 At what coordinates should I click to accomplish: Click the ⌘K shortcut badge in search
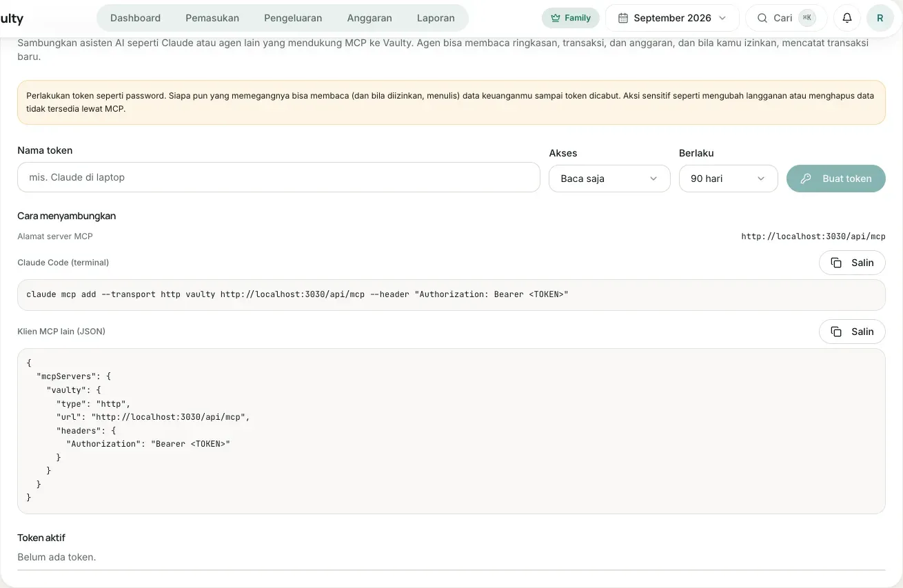pyautogui.click(x=807, y=18)
